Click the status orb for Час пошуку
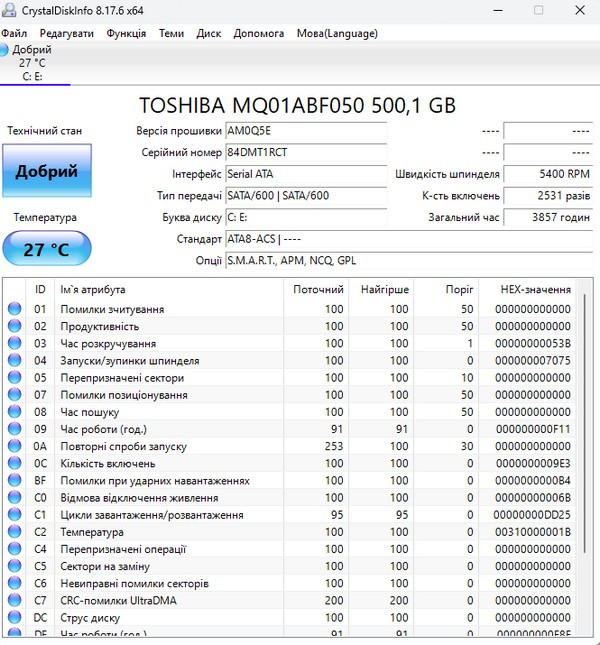 [14, 412]
